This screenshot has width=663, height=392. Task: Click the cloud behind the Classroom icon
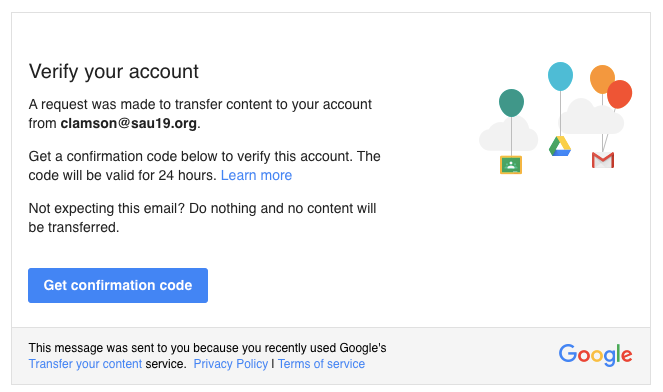(508, 134)
